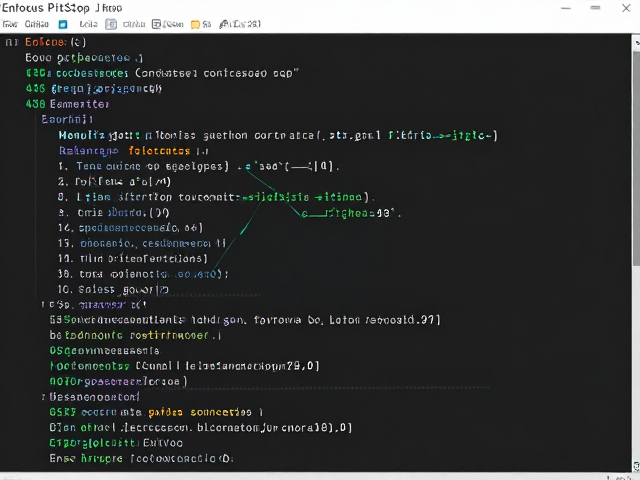Click list row numbered 2.

[x=114, y=182]
